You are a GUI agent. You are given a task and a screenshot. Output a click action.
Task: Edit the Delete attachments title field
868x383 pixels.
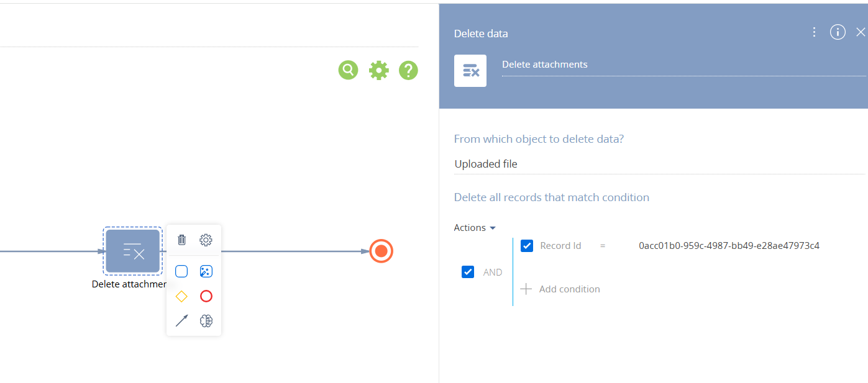click(683, 65)
